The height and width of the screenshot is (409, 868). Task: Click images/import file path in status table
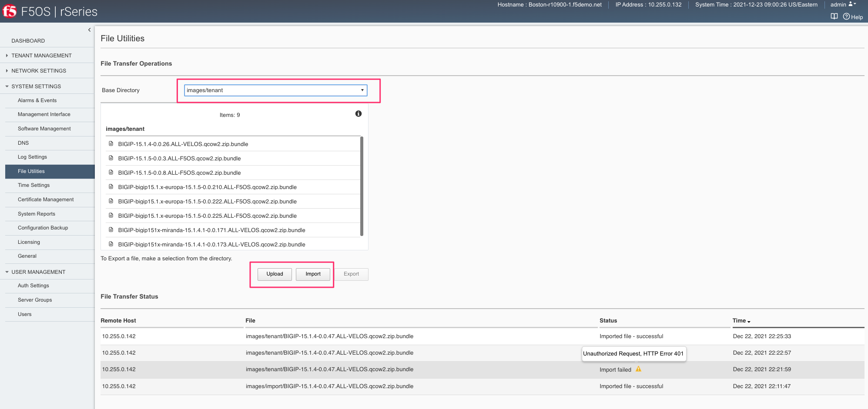(x=329, y=386)
